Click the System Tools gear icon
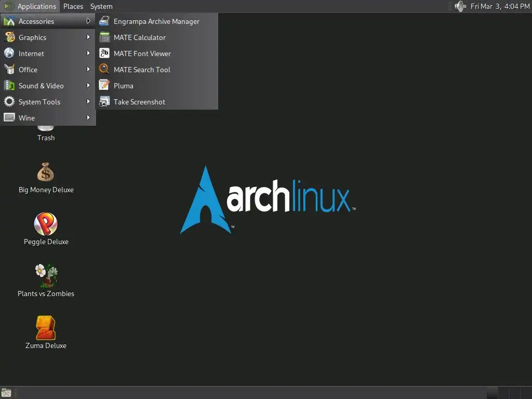Screen dimensions: 532x399 click(x=9, y=101)
